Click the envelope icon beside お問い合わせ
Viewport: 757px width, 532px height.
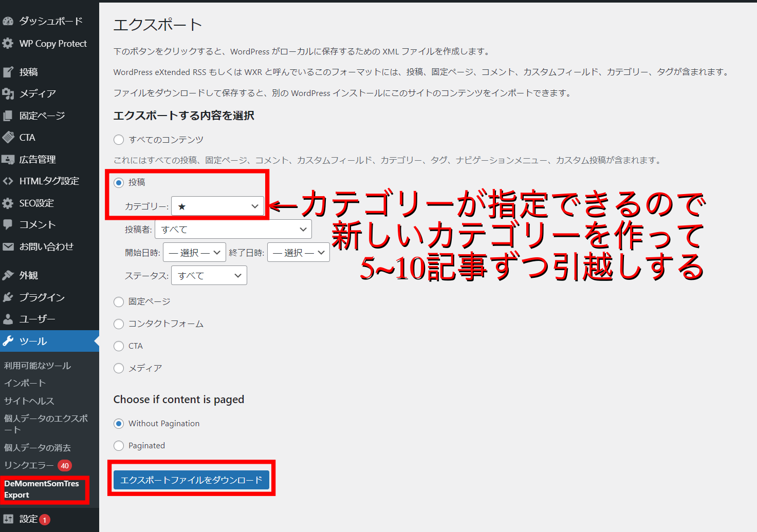point(8,246)
